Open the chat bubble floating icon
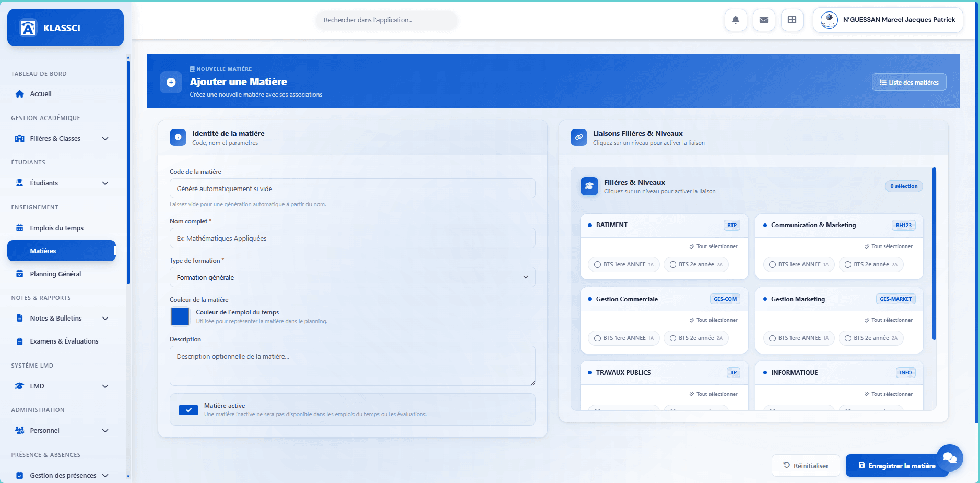Image resolution: width=980 pixels, height=483 pixels. pyautogui.click(x=949, y=458)
